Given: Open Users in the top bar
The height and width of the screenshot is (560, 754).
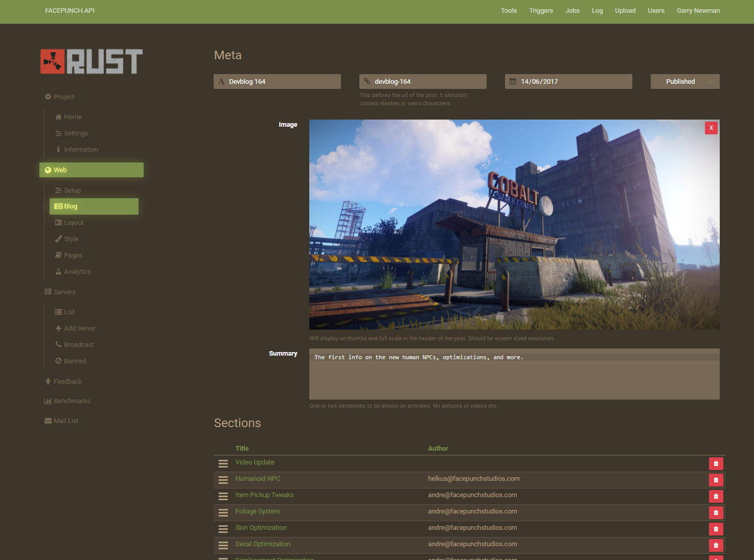Looking at the screenshot, I should 656,11.
